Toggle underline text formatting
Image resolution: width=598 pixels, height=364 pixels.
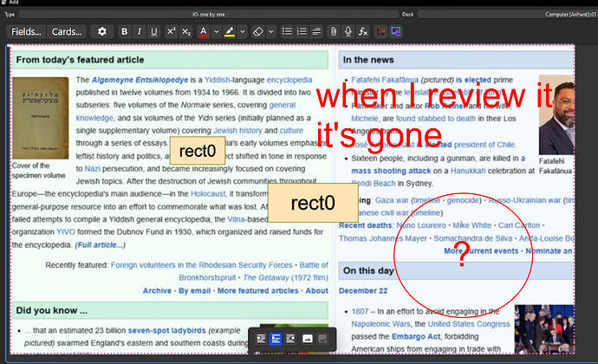pyautogui.click(x=153, y=31)
